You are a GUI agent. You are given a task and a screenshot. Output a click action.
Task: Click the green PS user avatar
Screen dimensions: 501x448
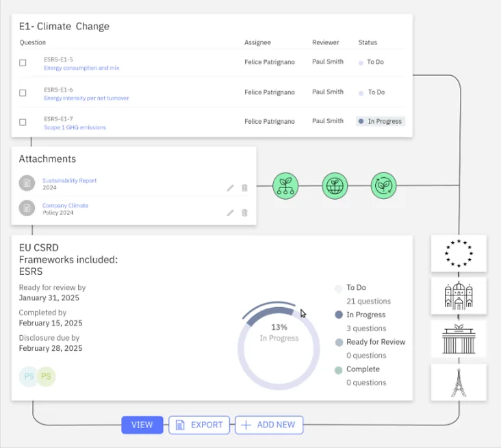(x=47, y=376)
